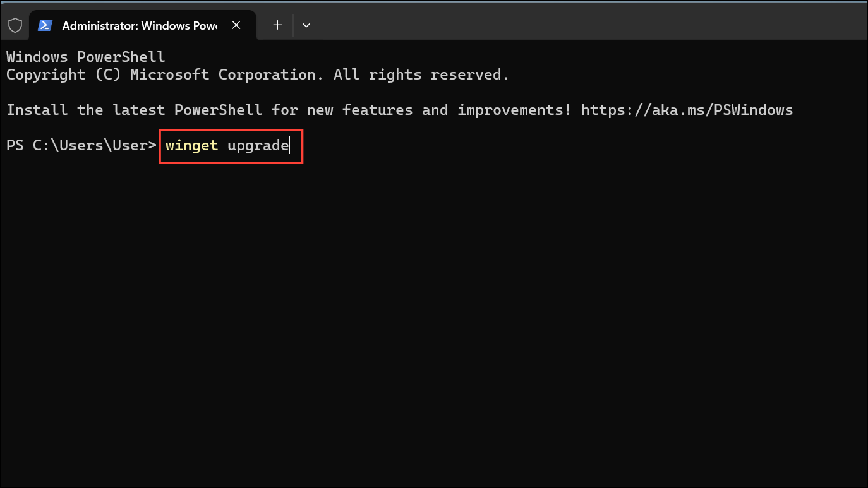
Task: Click the chevron icon next to the plus button
Action: pyautogui.click(x=306, y=25)
